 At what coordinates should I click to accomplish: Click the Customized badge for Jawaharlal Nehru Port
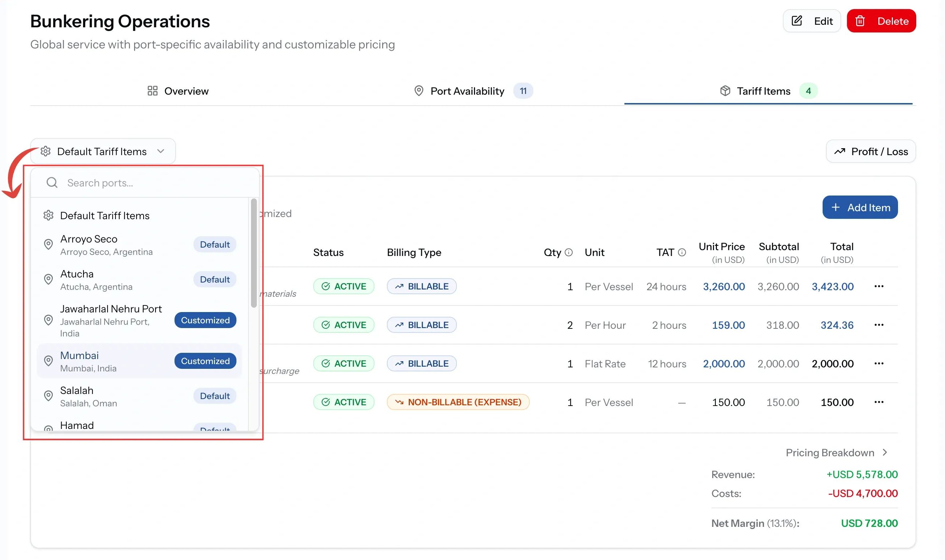[205, 320]
